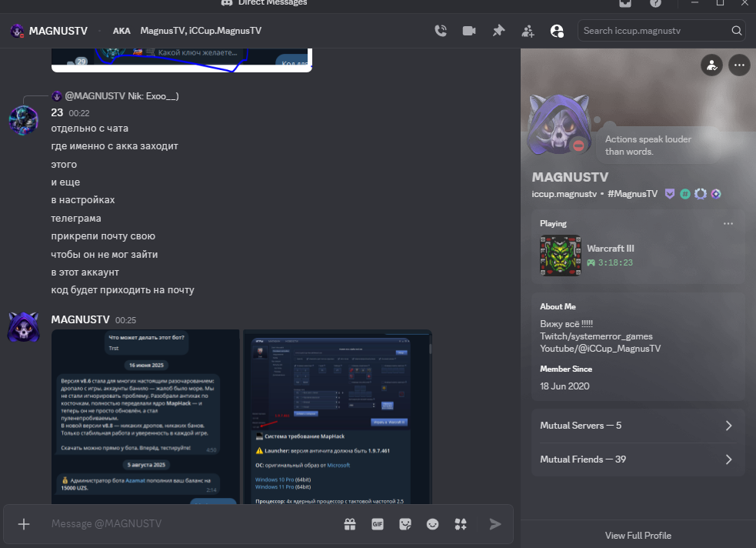This screenshot has width=756, height=548.
Task: Click the search magnifier icon
Action: pos(736,30)
